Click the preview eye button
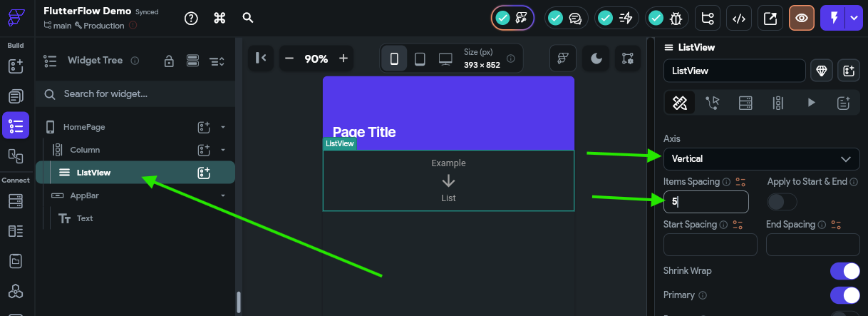The image size is (868, 316). [802, 19]
